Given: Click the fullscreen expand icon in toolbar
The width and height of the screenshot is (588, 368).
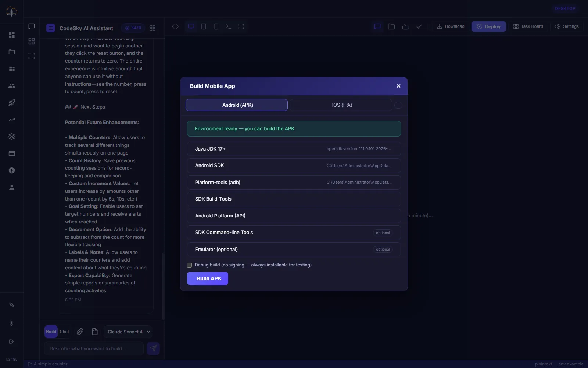Looking at the screenshot, I should pos(241,26).
